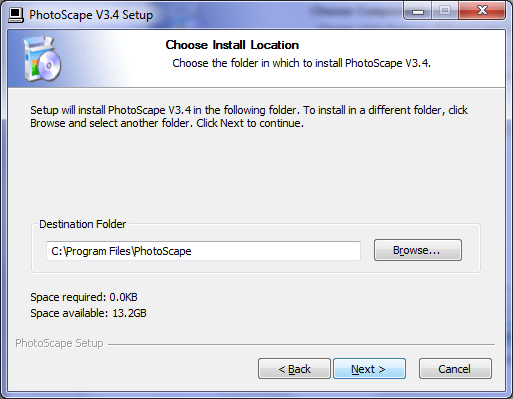Image resolution: width=513 pixels, height=399 pixels.
Task: Click the "Choose the folder in which" subtitle
Action: pyautogui.click(x=301, y=63)
